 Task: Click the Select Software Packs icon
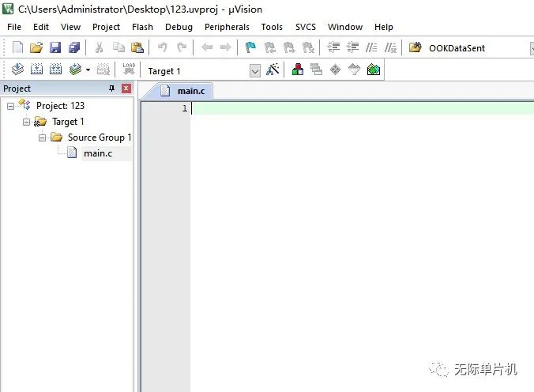point(355,70)
